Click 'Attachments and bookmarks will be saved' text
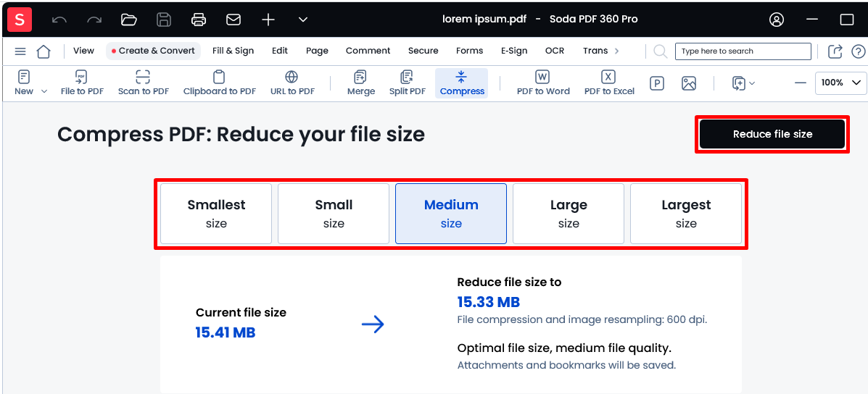 567,365
